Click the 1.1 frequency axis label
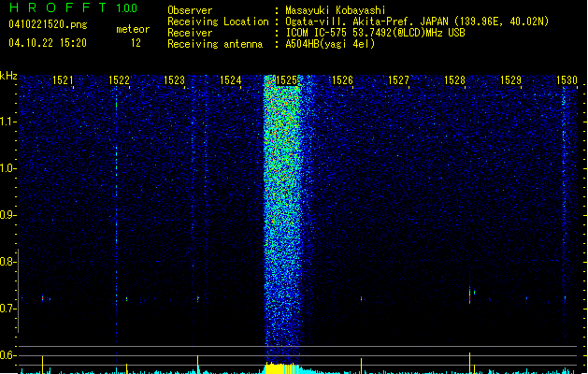 [x=7, y=122]
